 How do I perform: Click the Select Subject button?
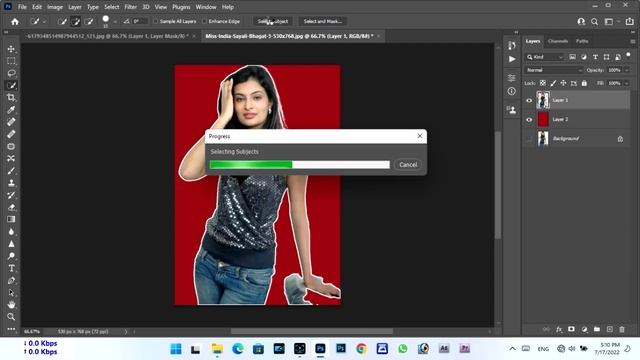(273, 21)
